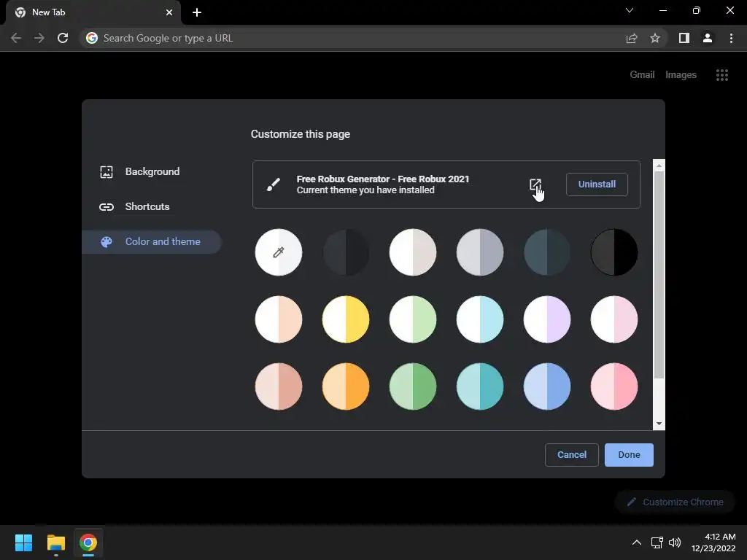This screenshot has width=747, height=560.
Task: Confirm changes with the Done button
Action: click(629, 455)
